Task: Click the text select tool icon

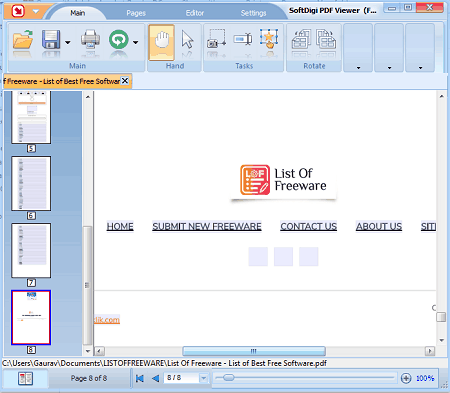Action: pyautogui.click(x=243, y=39)
